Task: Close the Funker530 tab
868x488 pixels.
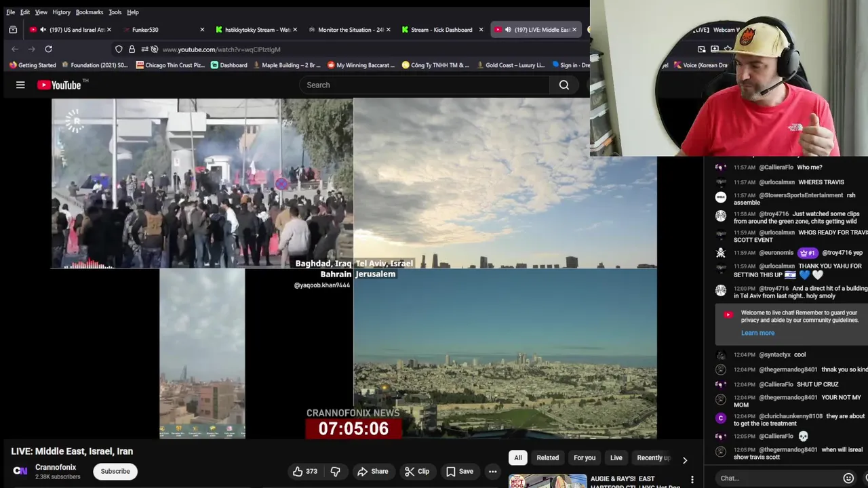Action: coord(202,30)
